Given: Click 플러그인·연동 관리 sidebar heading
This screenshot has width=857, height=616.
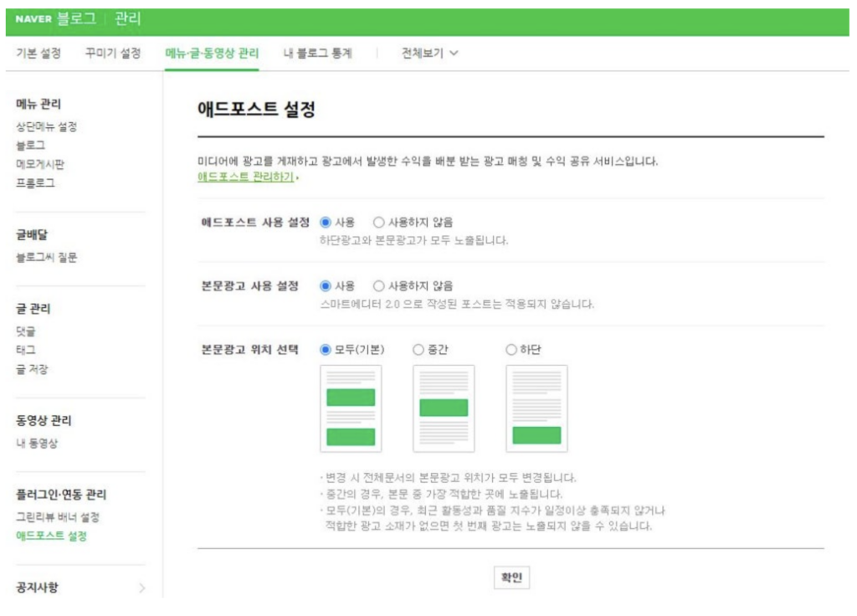Looking at the screenshot, I should click(x=61, y=495).
